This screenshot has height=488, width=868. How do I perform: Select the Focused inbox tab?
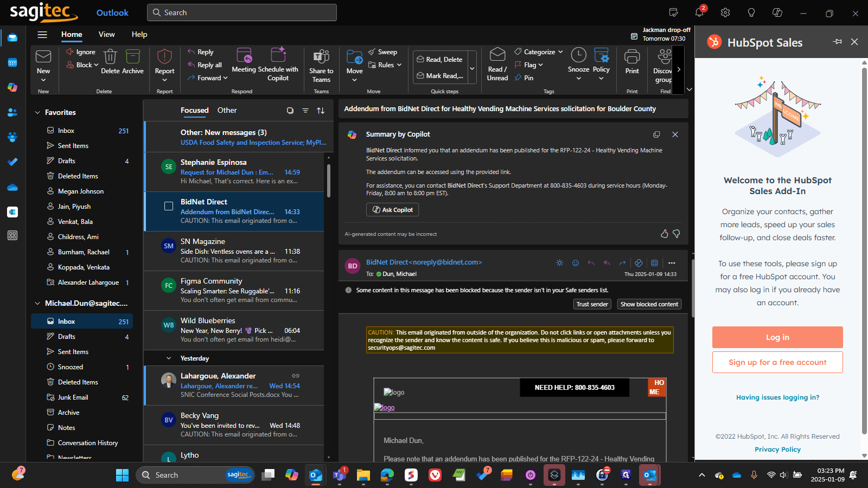(x=195, y=111)
